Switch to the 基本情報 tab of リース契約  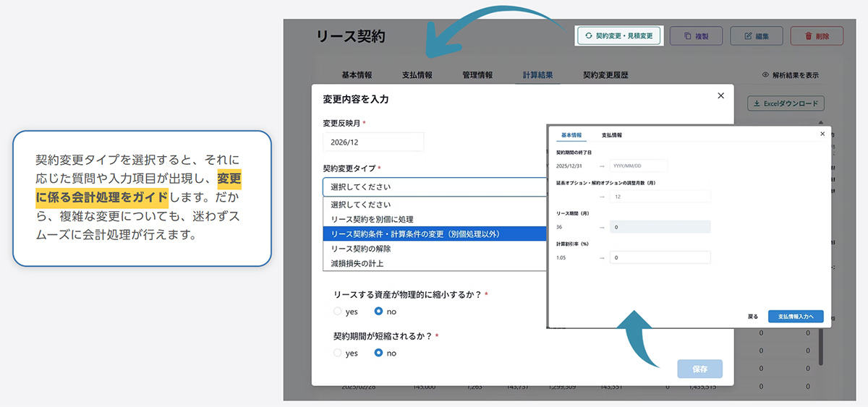click(x=357, y=74)
